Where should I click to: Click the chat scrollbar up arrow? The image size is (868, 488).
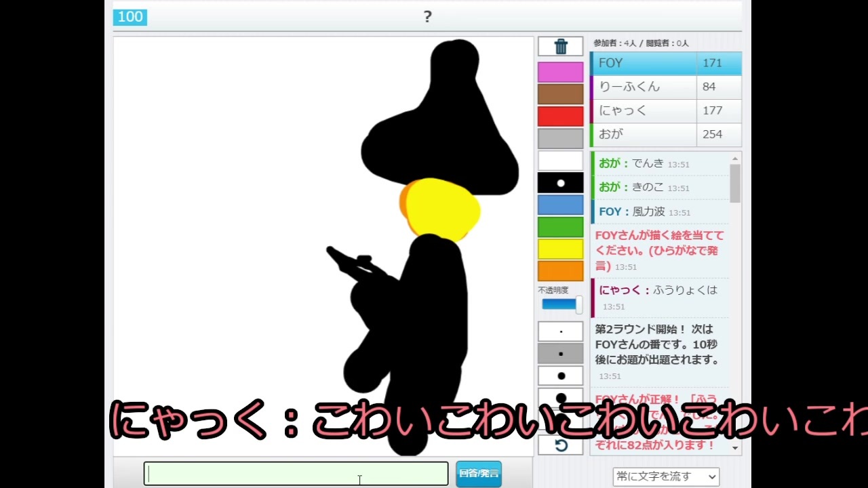[735, 159]
